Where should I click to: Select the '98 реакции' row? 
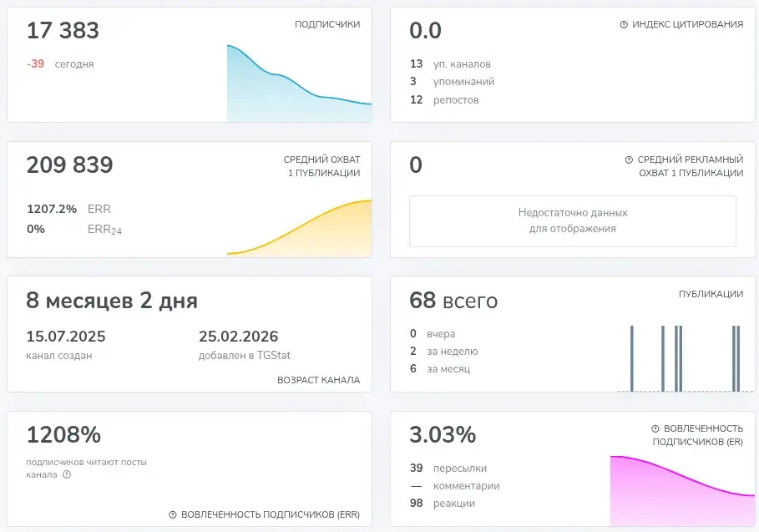(443, 504)
